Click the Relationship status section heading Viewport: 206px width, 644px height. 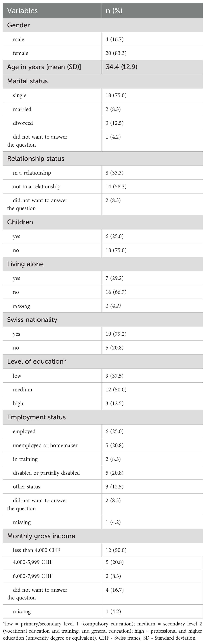tap(36, 159)
